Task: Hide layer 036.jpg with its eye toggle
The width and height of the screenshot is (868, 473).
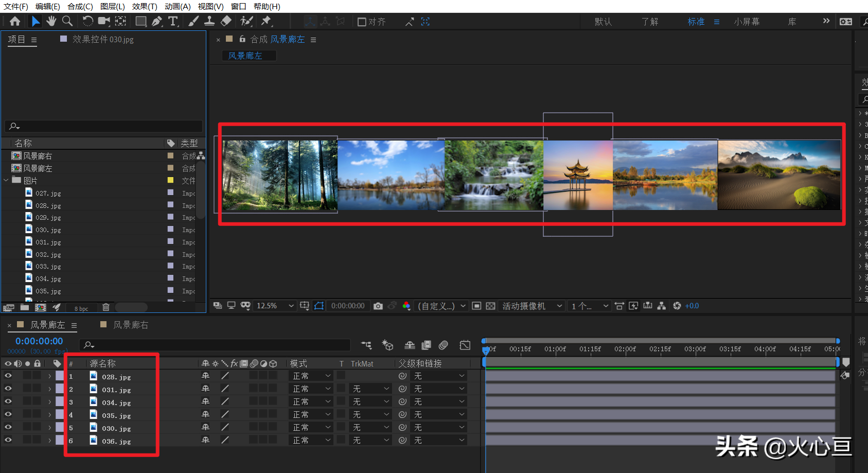Action: 8,440
